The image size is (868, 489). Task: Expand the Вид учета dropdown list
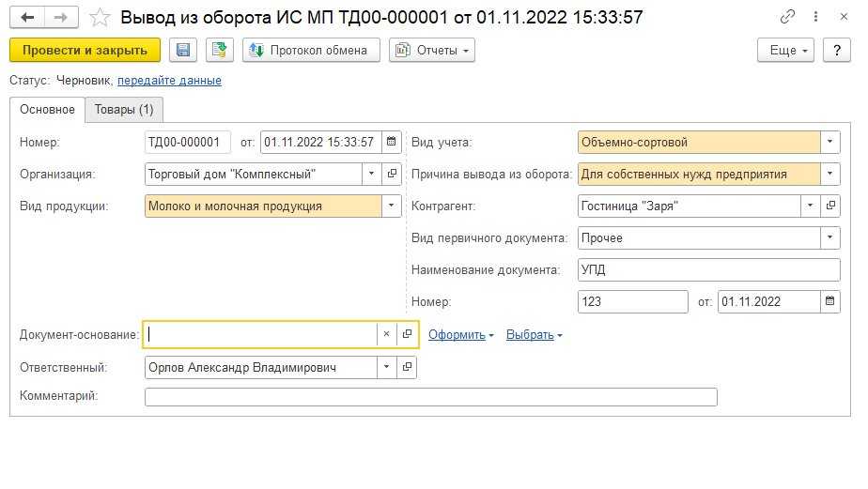[830, 143]
